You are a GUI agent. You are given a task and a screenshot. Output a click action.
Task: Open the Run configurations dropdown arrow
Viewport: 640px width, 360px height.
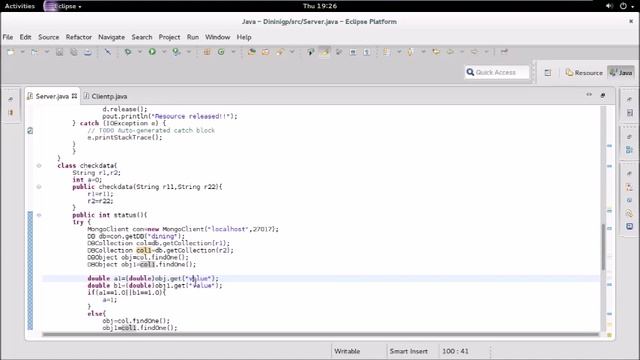pyautogui.click(x=164, y=52)
